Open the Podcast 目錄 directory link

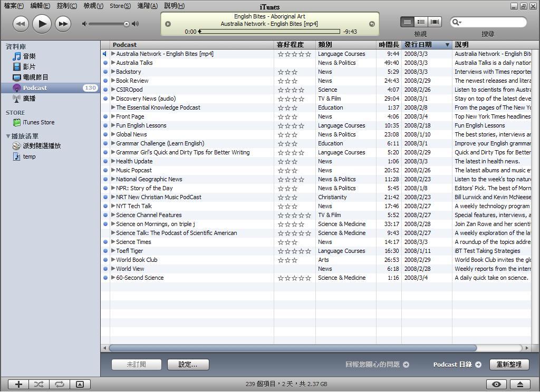pyautogui.click(x=457, y=365)
